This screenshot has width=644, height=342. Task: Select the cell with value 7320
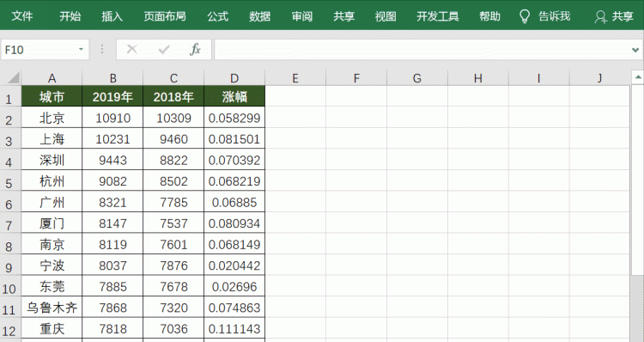click(173, 308)
